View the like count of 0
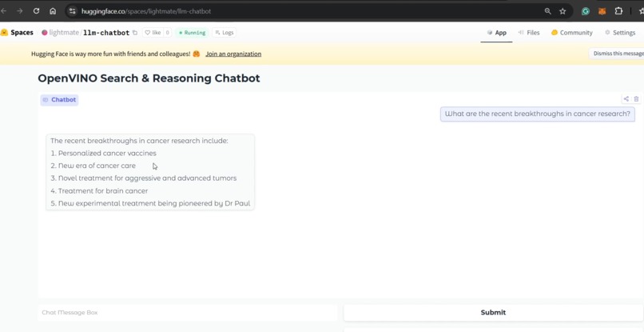644x332 pixels. pos(167,33)
